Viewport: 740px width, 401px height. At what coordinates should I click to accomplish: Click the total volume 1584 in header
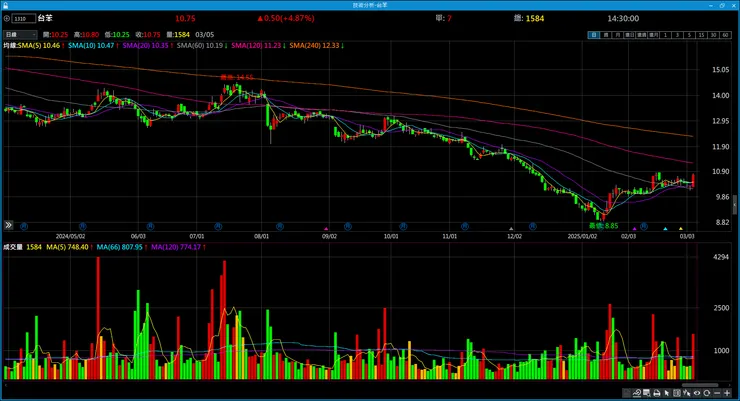(535, 18)
